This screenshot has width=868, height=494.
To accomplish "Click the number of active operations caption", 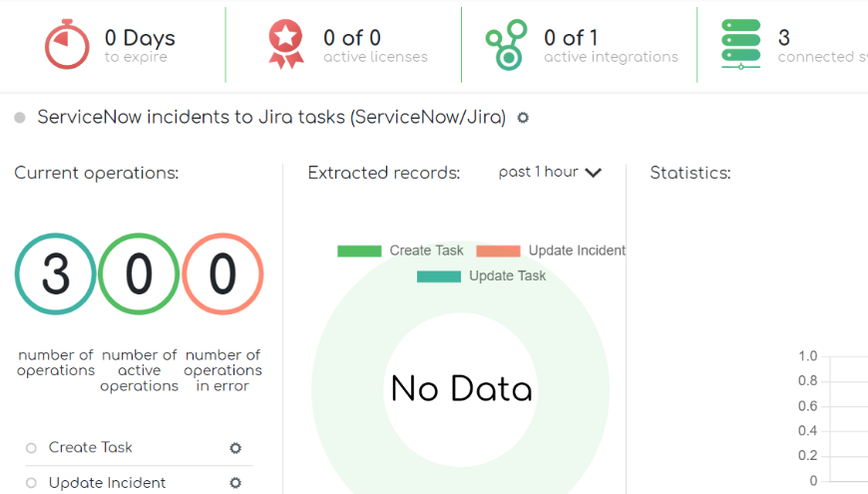I will [139, 370].
